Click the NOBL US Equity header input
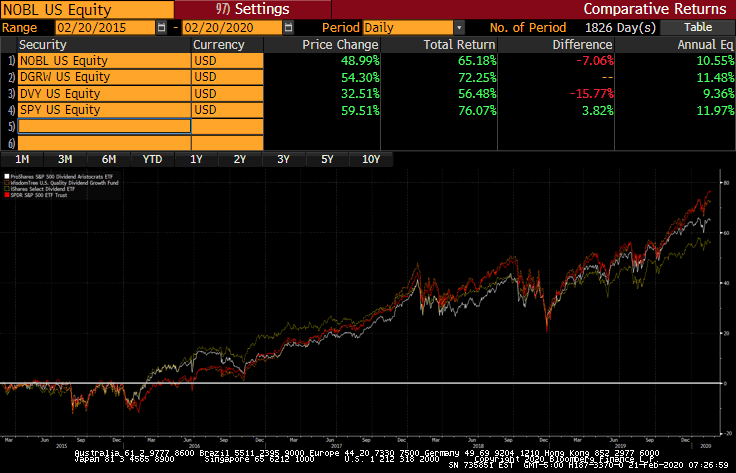736x473 pixels. click(x=87, y=9)
